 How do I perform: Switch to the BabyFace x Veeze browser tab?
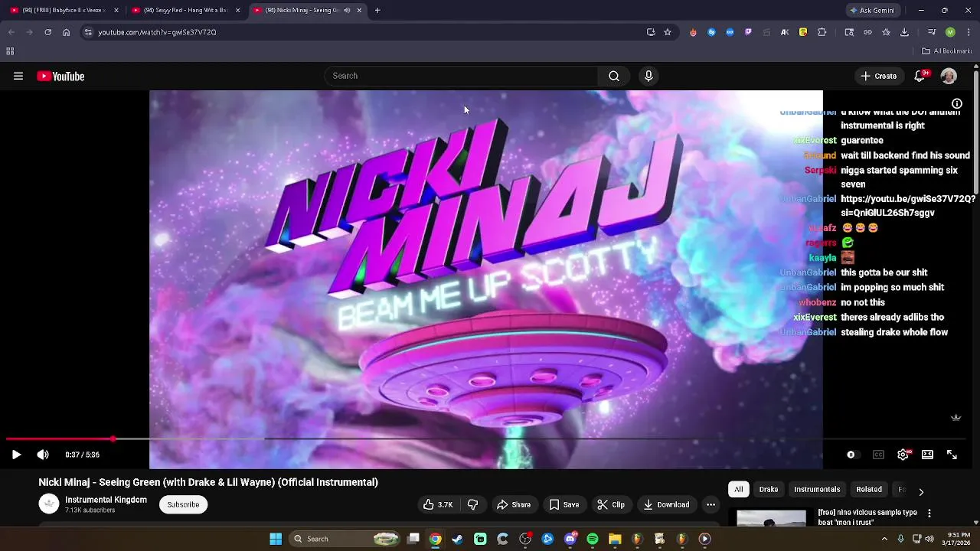(x=63, y=10)
